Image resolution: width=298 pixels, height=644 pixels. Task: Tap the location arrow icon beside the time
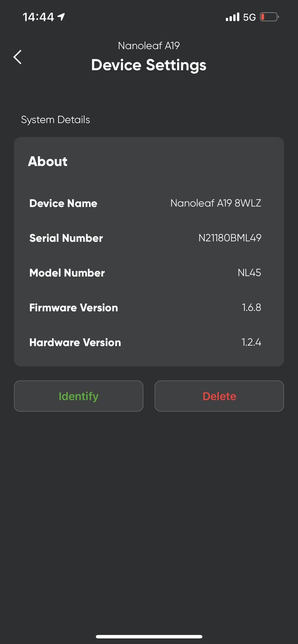tap(61, 17)
